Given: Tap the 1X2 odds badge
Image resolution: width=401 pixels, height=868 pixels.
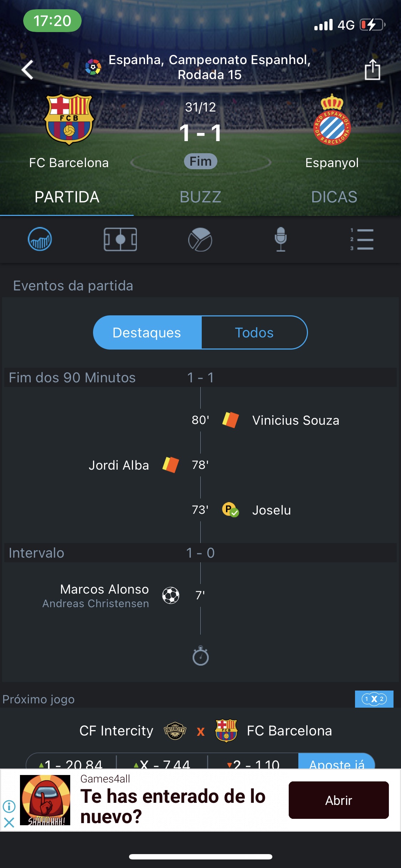Looking at the screenshot, I should pyautogui.click(x=374, y=699).
